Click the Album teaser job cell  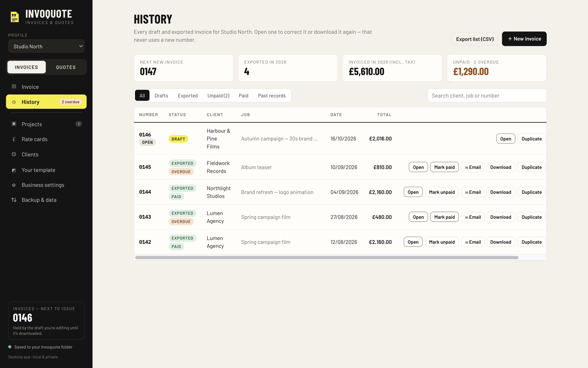click(256, 167)
